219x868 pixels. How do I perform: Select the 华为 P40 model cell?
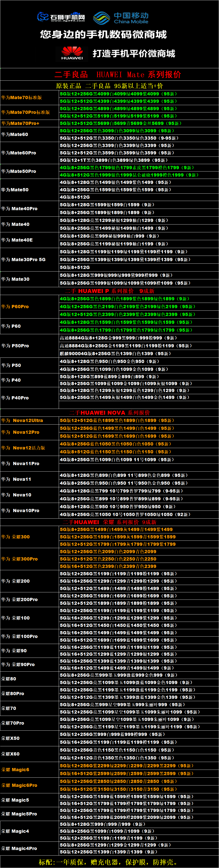tap(30, 380)
